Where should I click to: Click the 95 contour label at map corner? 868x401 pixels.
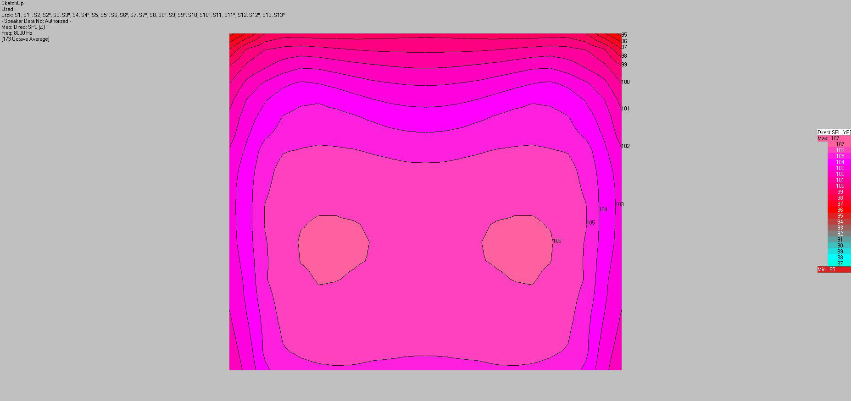624,35
